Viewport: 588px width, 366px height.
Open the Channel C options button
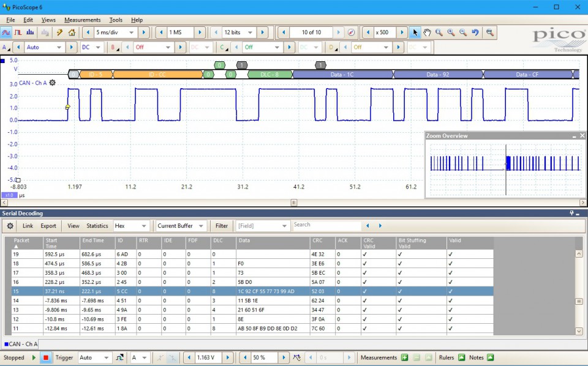pos(224,47)
